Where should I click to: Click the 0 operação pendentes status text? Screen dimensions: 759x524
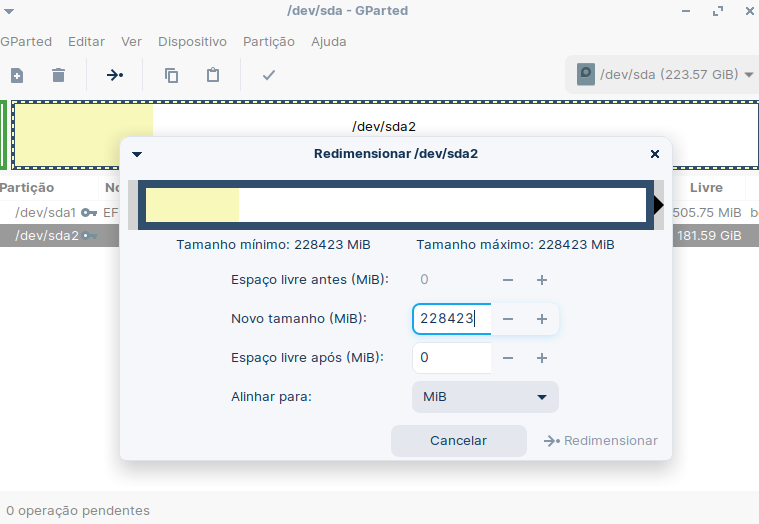(x=78, y=510)
